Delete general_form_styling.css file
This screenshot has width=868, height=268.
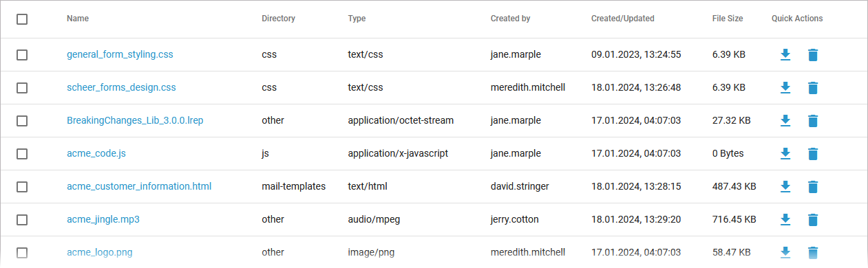point(813,55)
